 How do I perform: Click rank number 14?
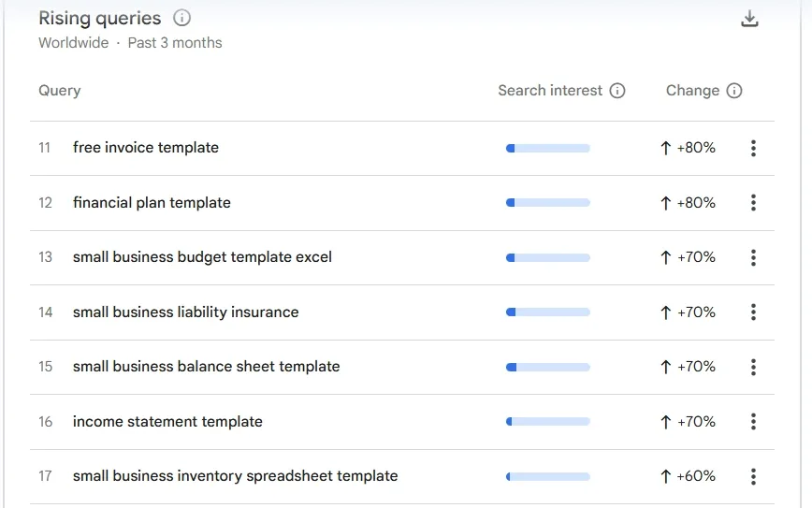coord(46,312)
